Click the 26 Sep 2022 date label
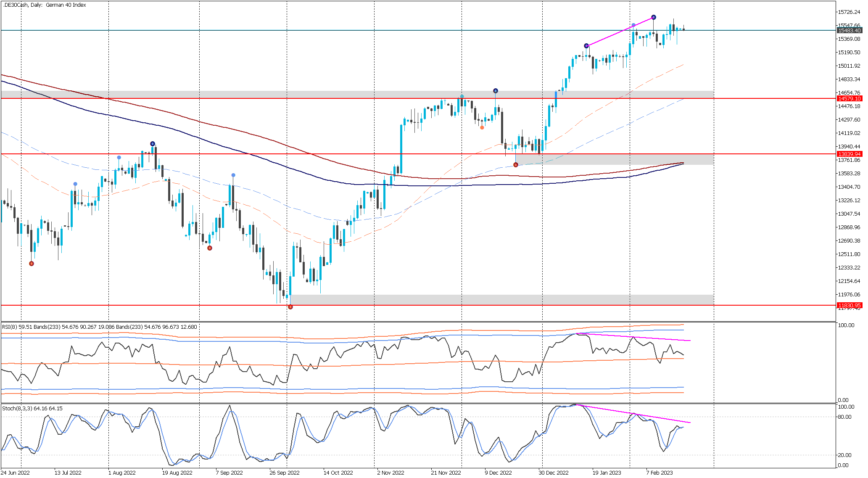This screenshot has width=868, height=478. (x=285, y=473)
